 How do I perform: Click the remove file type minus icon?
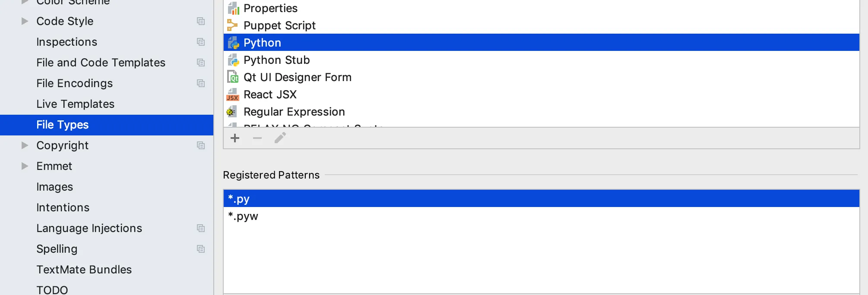click(257, 138)
